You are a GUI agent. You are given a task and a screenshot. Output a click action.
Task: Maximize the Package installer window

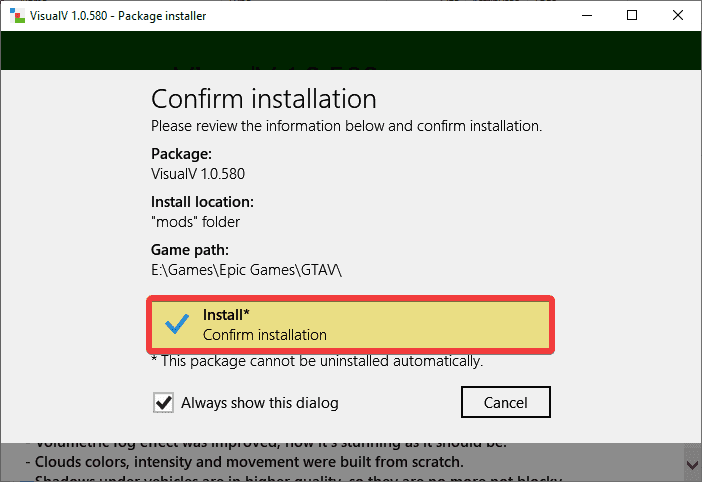point(632,15)
